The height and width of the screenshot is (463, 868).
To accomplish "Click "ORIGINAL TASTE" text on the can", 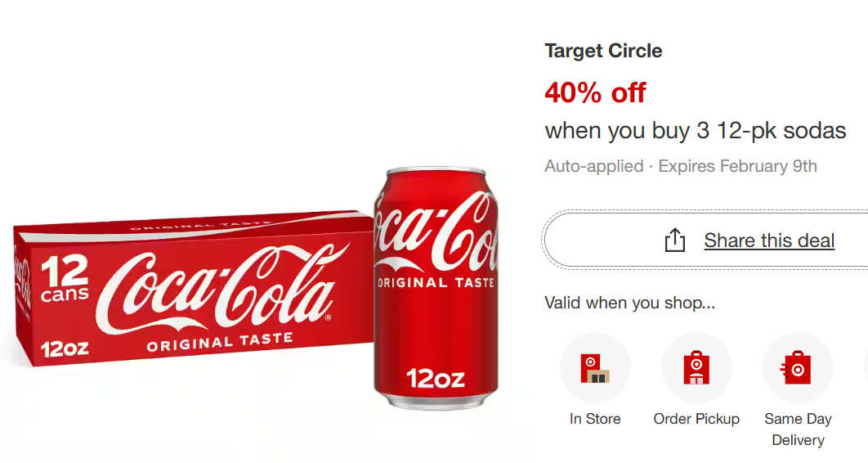I will click(435, 282).
